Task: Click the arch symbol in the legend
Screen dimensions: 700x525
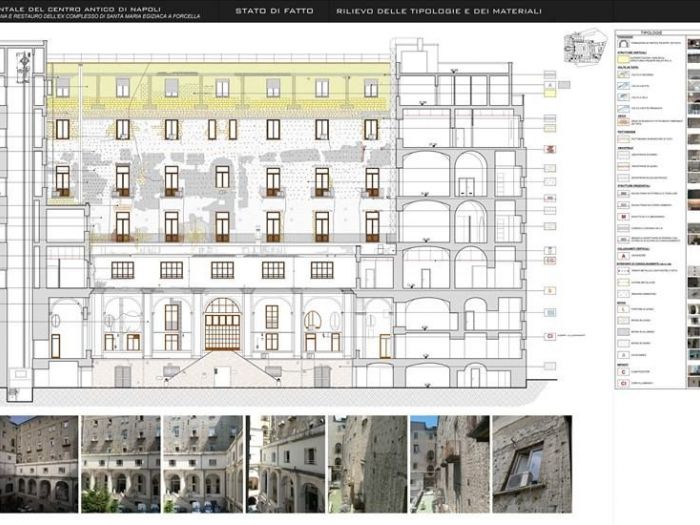Action: [x=623, y=43]
